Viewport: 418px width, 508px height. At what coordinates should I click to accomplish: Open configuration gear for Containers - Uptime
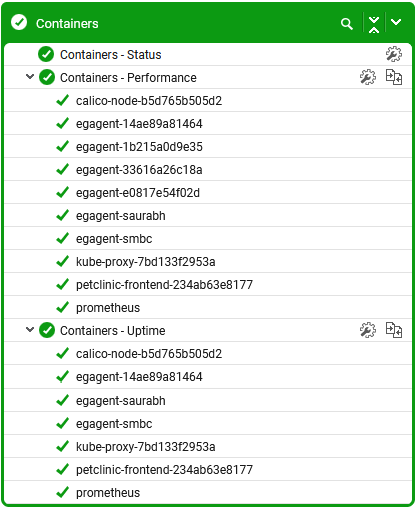(x=368, y=330)
